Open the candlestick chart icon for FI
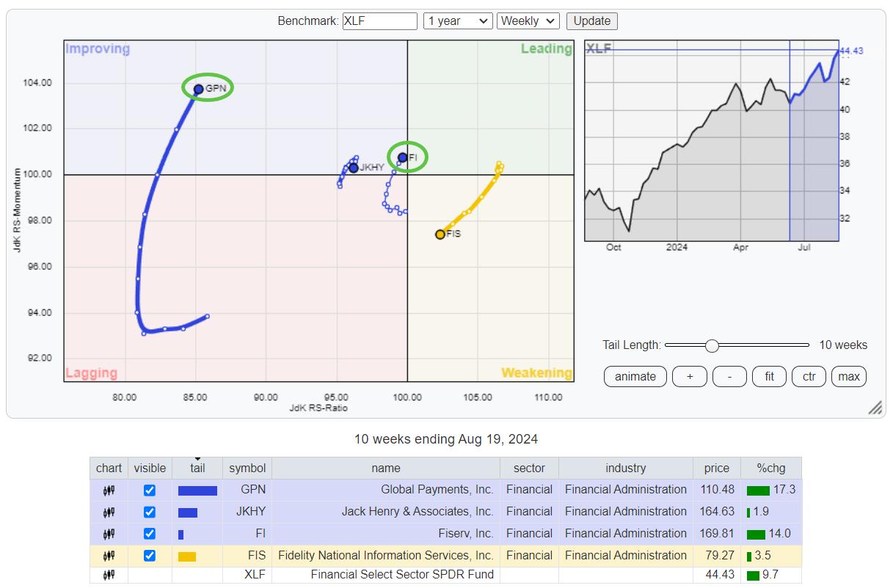This screenshot has height=588, width=893. [109, 534]
